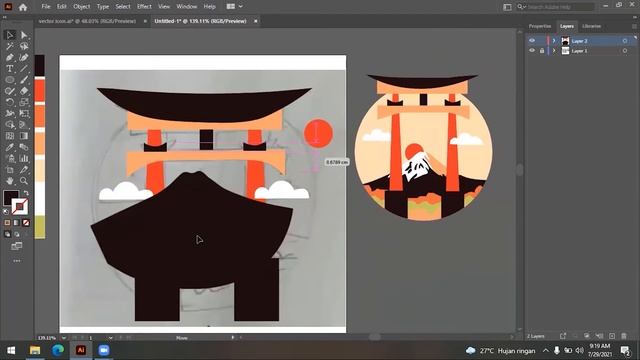The width and height of the screenshot is (640, 360).
Task: Click Layer 1 target circle
Action: click(625, 51)
